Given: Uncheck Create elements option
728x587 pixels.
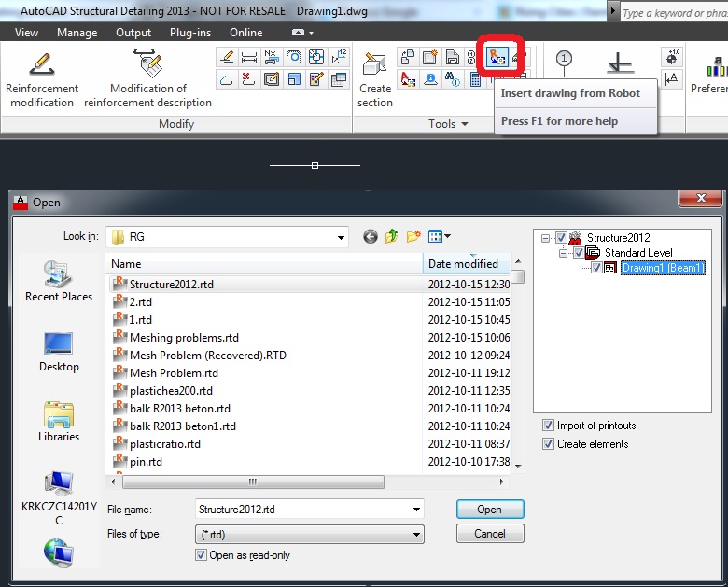Looking at the screenshot, I should (548, 444).
